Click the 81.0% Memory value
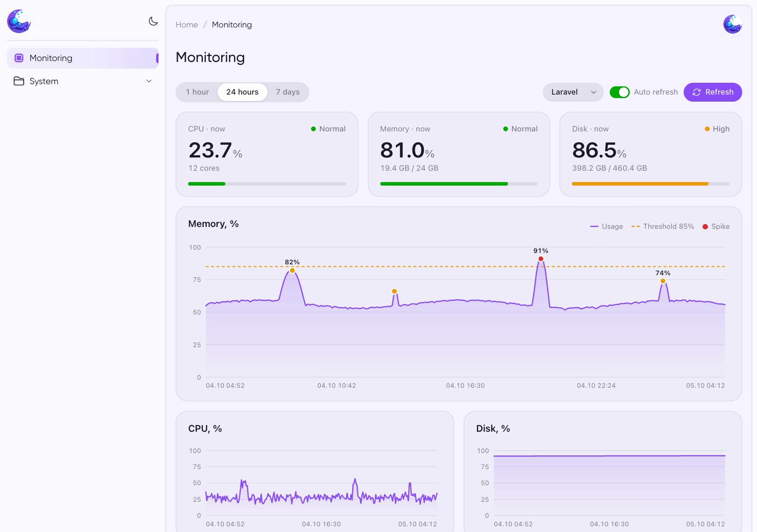757x532 pixels. (407, 150)
